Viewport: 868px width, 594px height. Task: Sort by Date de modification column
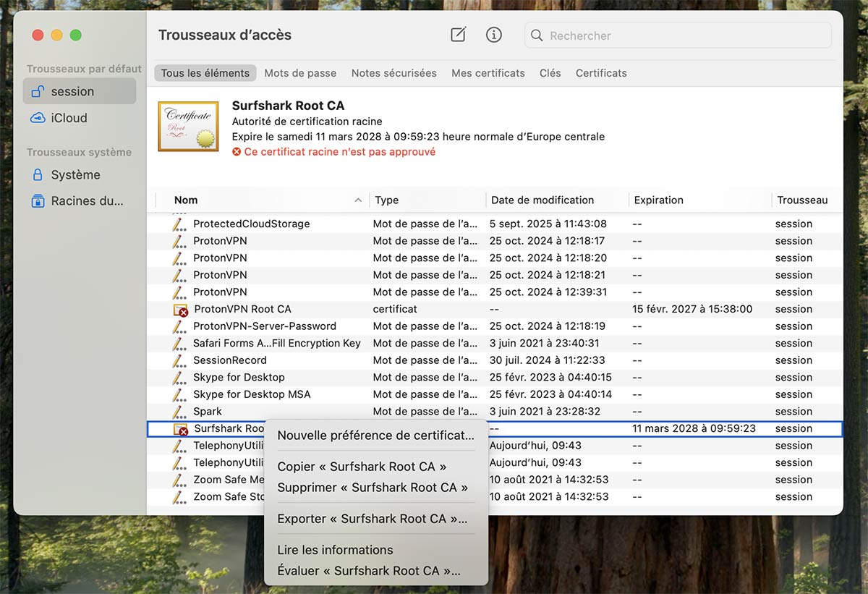point(542,200)
